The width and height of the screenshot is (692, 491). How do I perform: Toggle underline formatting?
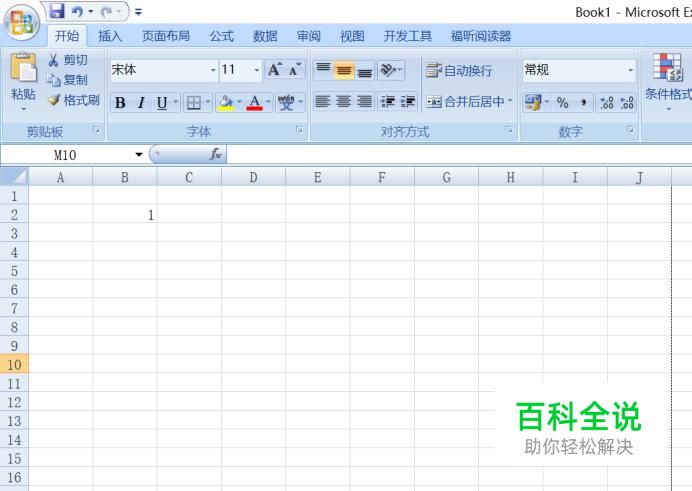[x=162, y=103]
